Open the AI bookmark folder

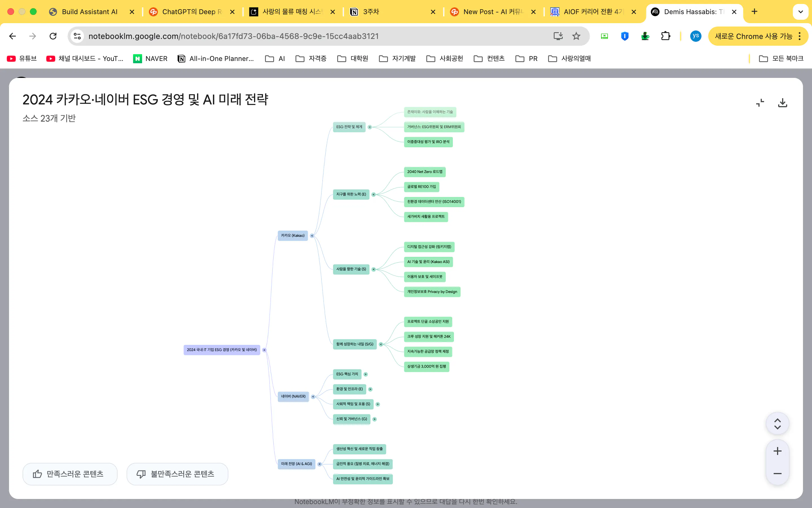point(275,58)
